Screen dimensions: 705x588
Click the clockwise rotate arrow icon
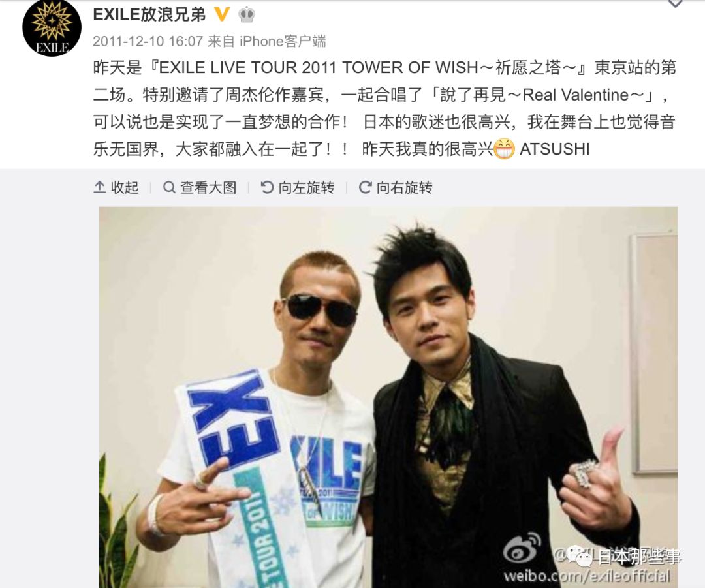(x=365, y=187)
